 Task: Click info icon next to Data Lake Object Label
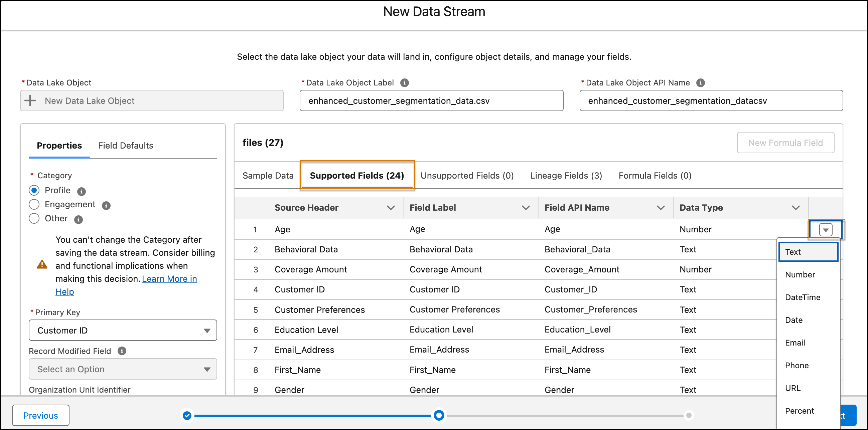(x=404, y=83)
